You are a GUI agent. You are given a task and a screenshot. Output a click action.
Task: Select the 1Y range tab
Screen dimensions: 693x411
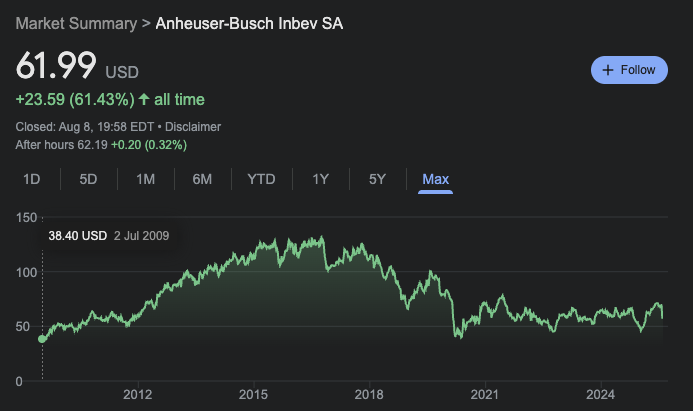(320, 179)
